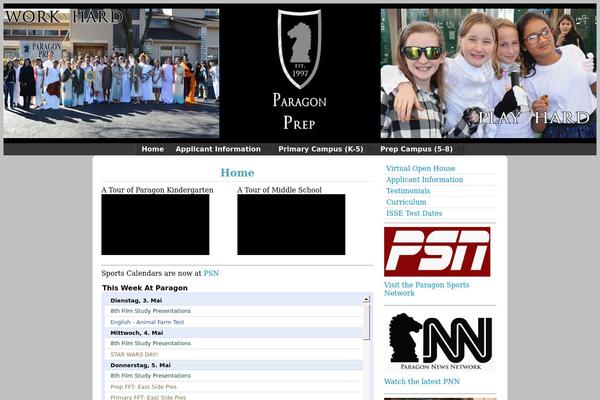Open the ISSE Test Dates link
600x400 pixels.
(414, 213)
